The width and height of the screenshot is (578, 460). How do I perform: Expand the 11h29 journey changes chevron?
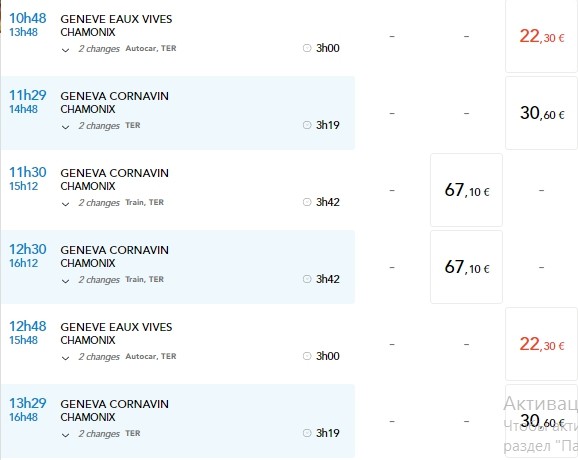(65, 127)
